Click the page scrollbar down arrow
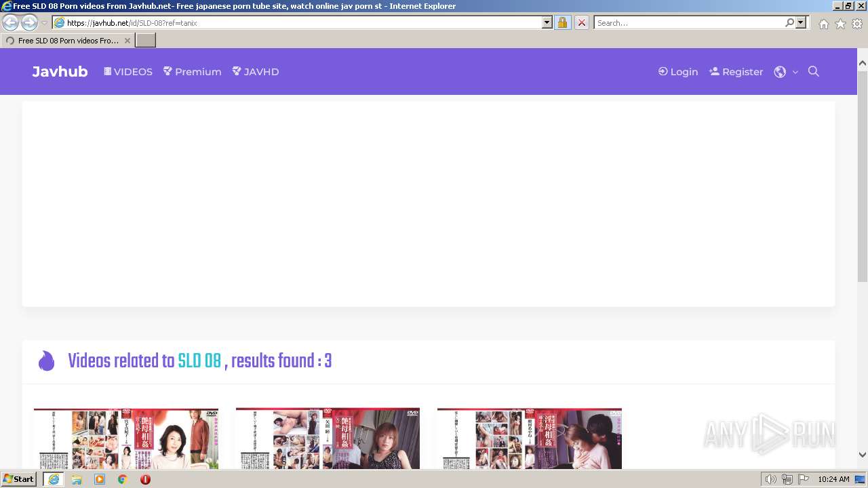The image size is (868, 488). point(863,455)
